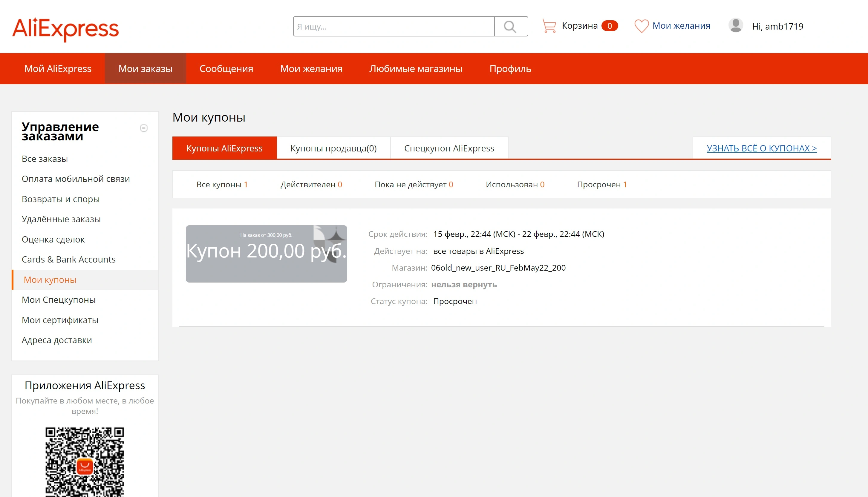Viewport: 868px width, 497px height.
Task: Click the restriction text нельзя вернуть
Action: pyautogui.click(x=464, y=284)
